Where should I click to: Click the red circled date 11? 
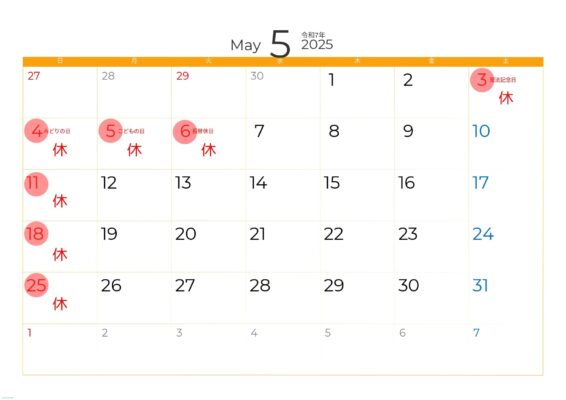coord(36,183)
